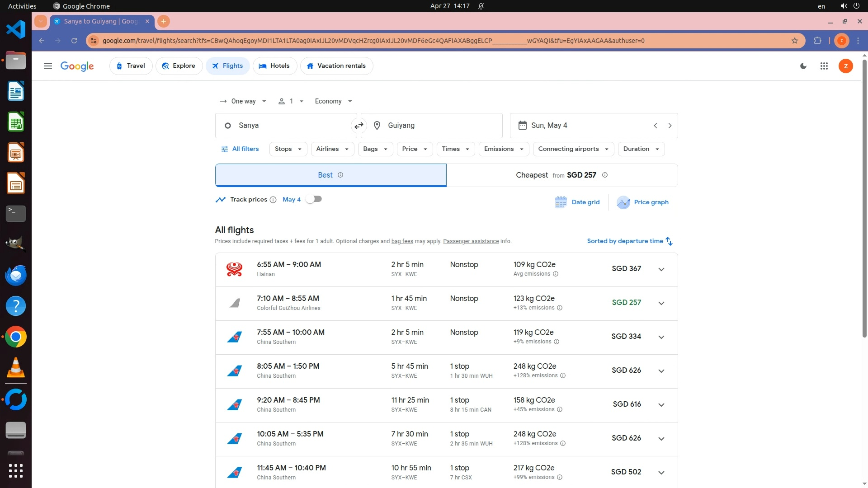The image size is (868, 488).
Task: Open the Hotels tab
Action: pyautogui.click(x=274, y=66)
